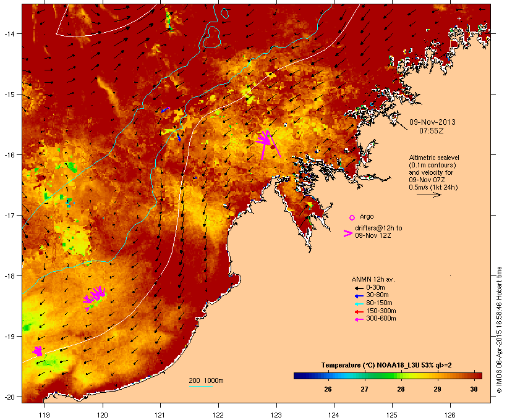
Task: Click the '28' tick on the color bar
Action: tap(401, 389)
